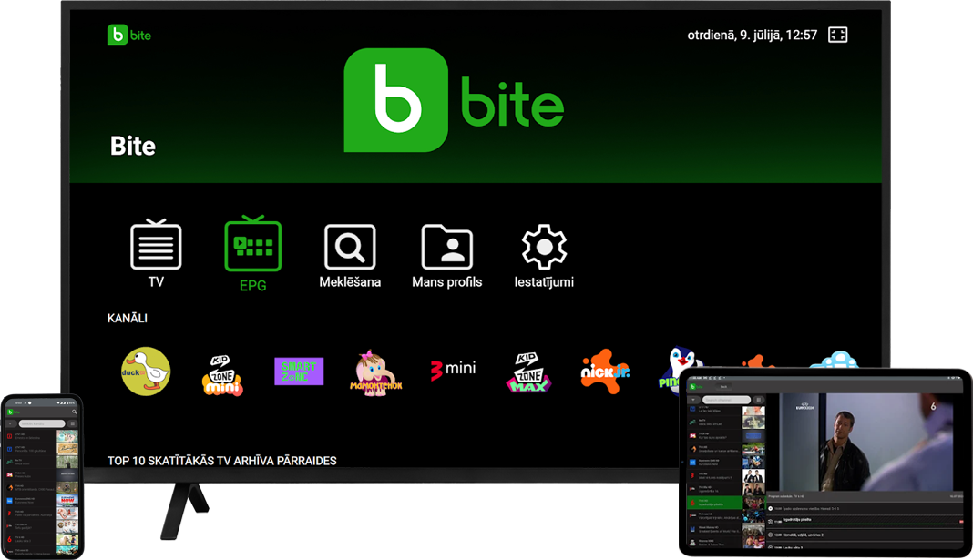Choose the Smart Zone channel logo
Image resolution: width=973 pixels, height=560 pixels.
tap(299, 372)
